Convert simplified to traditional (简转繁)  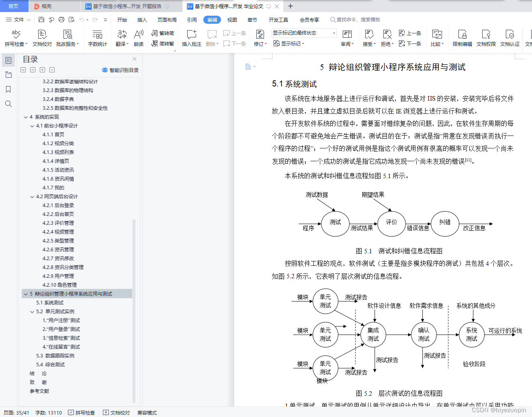pyautogui.click(x=163, y=43)
